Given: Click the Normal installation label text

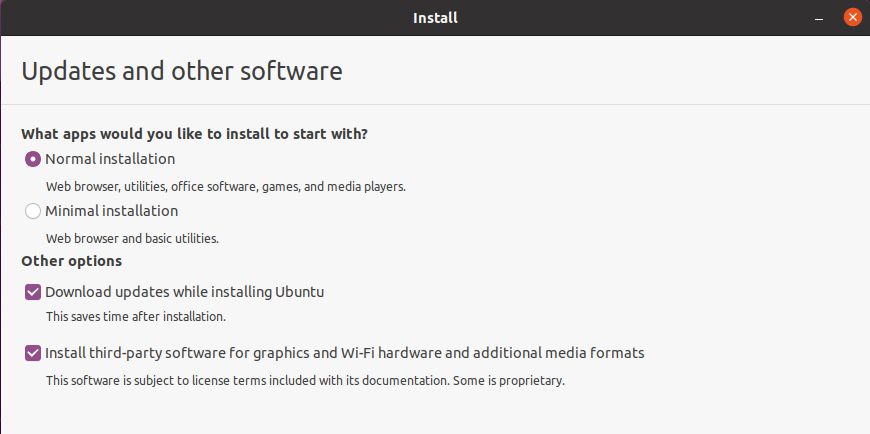Looking at the screenshot, I should point(110,159).
